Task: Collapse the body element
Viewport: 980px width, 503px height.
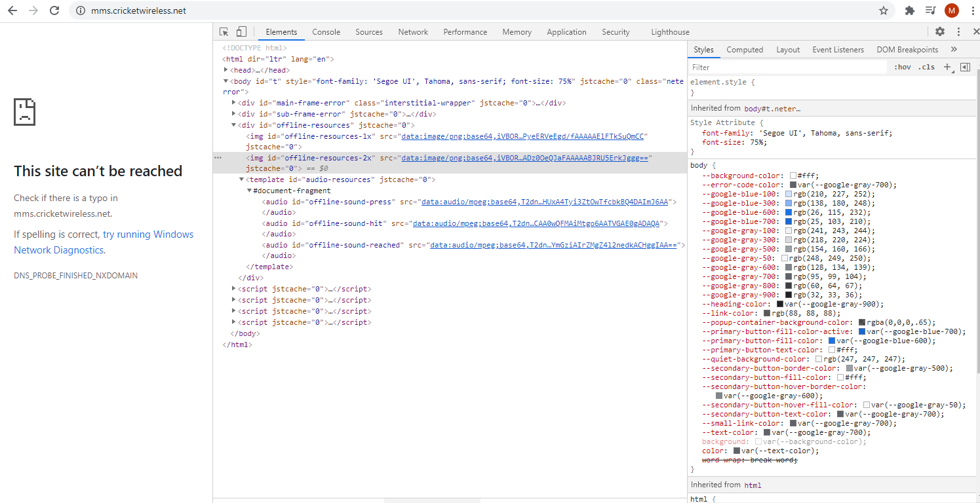Action: pos(226,81)
